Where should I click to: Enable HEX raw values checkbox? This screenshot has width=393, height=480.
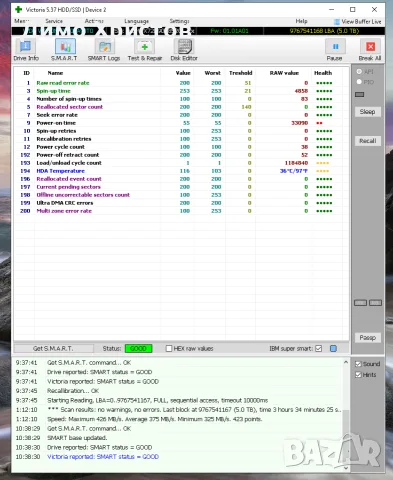point(169,349)
